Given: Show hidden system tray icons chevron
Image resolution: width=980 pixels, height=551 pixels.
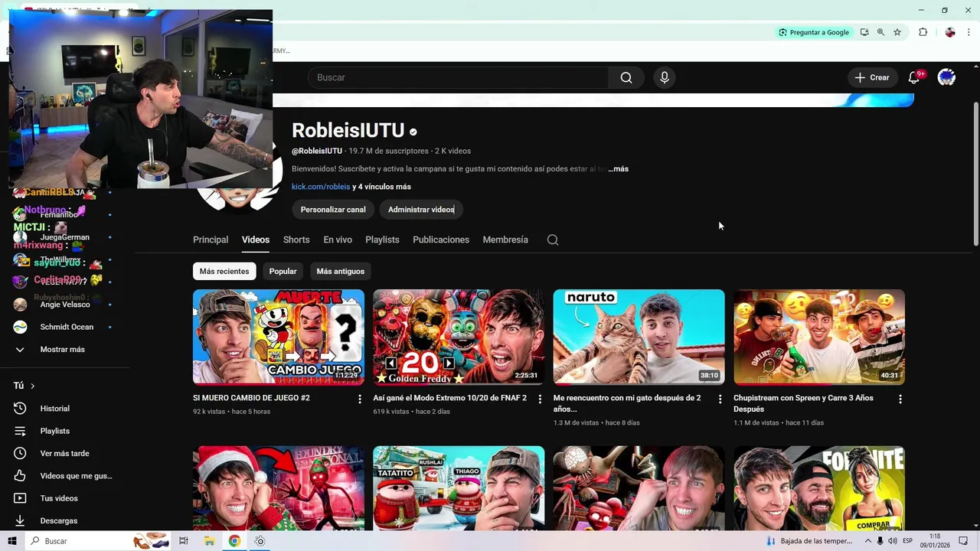Looking at the screenshot, I should [x=868, y=541].
